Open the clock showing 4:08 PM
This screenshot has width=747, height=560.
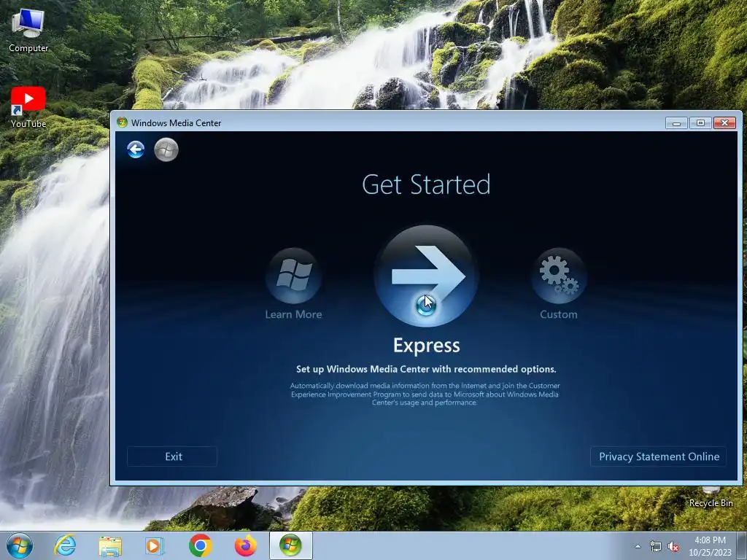710,546
